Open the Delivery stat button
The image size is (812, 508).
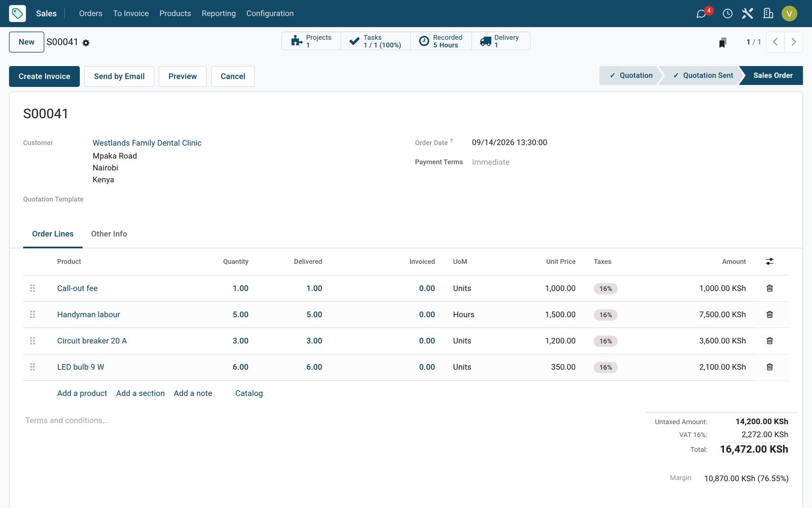(501, 41)
